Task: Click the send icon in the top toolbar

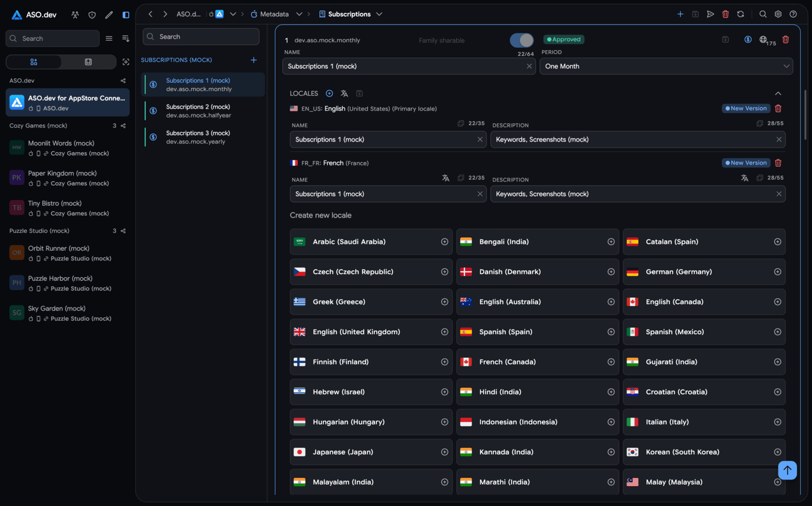Action: click(710, 14)
